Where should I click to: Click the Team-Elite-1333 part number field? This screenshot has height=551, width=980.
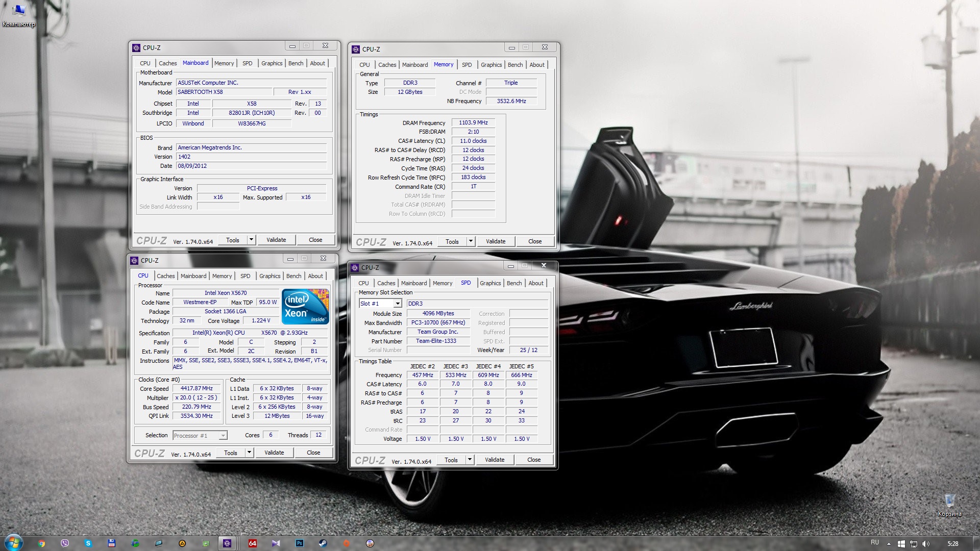click(438, 341)
